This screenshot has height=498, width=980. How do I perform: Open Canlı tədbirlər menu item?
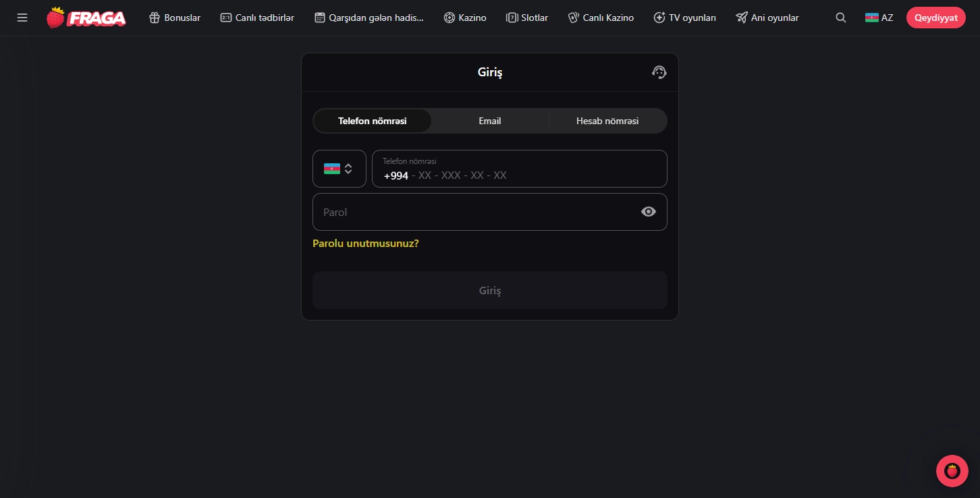click(x=257, y=18)
